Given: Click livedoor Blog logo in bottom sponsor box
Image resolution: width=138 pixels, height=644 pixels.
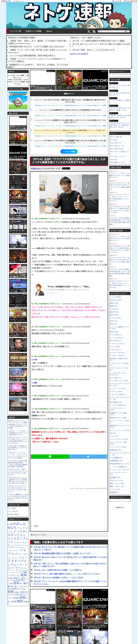Looking at the screenshot, I should [x=120, y=507].
